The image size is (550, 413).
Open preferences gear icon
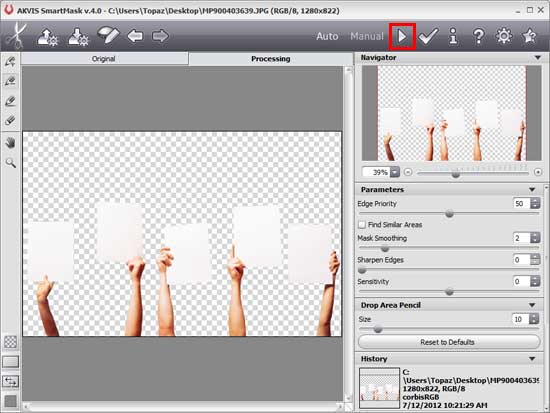click(504, 36)
